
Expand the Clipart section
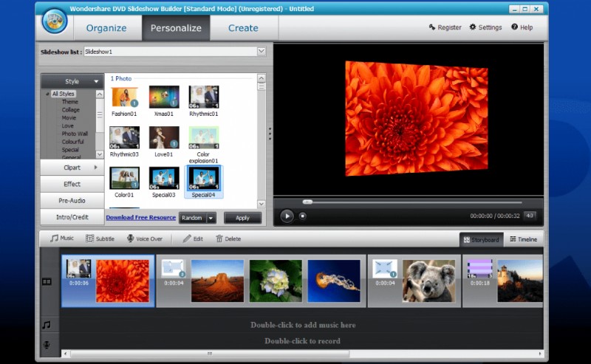tap(72, 168)
